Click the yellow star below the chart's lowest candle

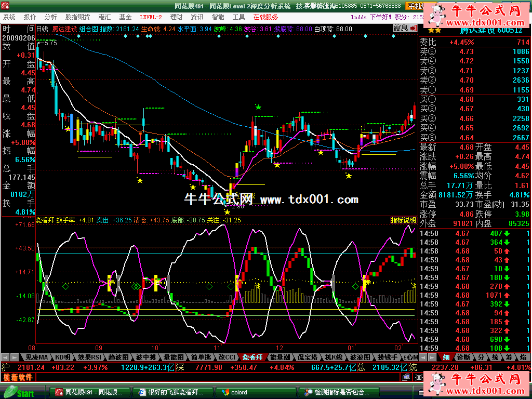click(227, 212)
